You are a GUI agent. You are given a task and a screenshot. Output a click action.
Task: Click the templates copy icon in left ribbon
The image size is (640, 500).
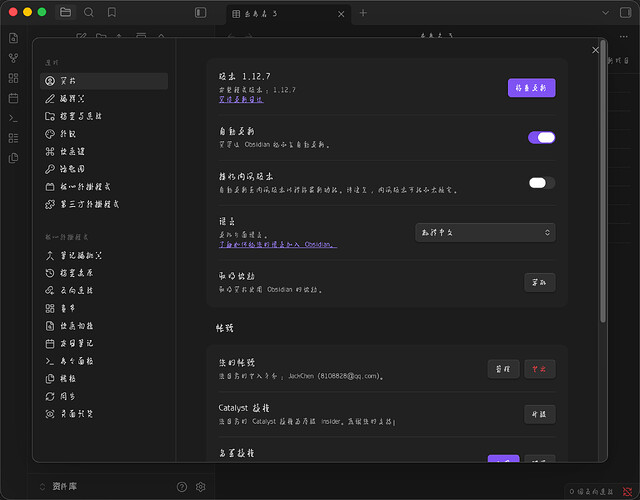coord(13,158)
